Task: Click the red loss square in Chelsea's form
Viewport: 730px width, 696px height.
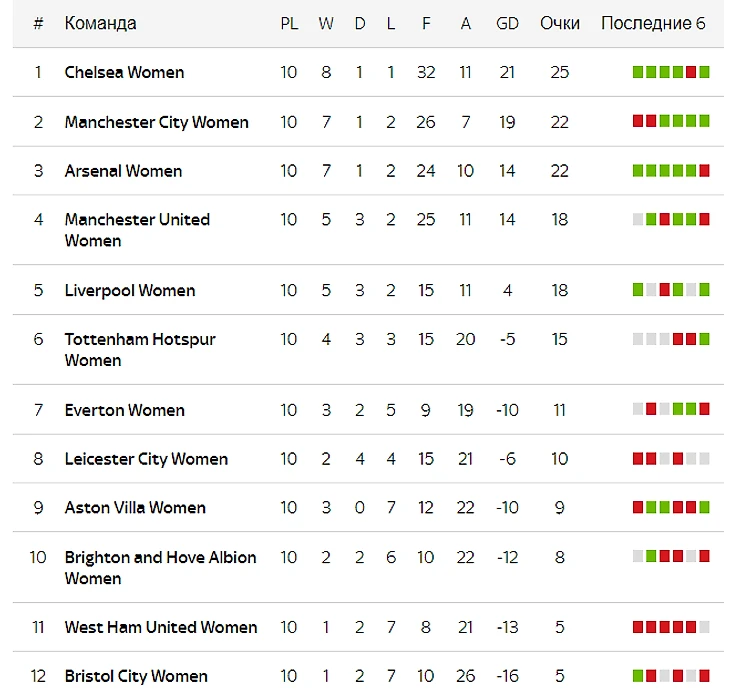Action: click(x=691, y=72)
